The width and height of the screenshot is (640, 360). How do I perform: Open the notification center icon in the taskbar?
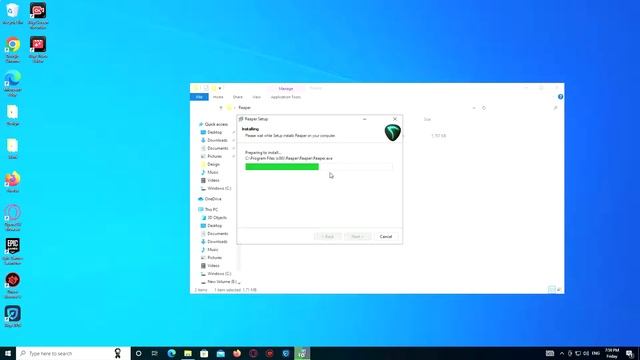pos(630,353)
